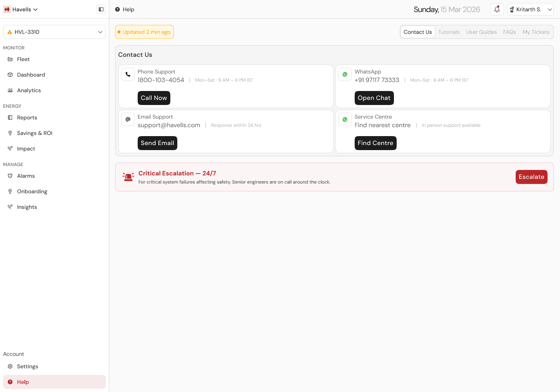Screen dimensions: 560x392
Task: Open Reports under Energy
Action: pos(54,117)
